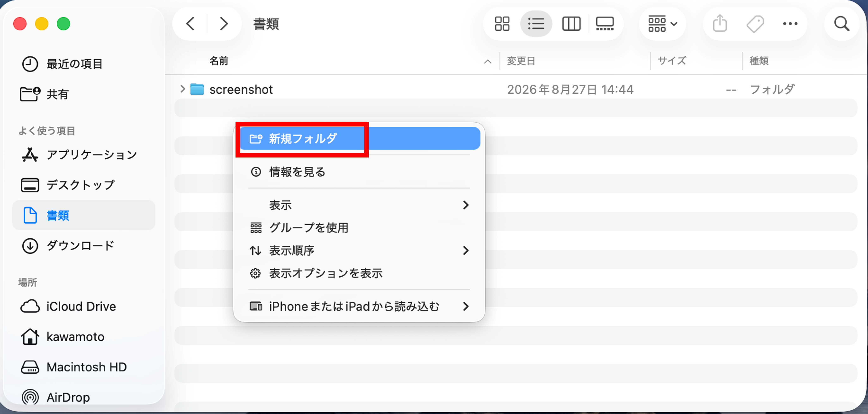Choose 情報を見る from context menu
The image size is (868, 414).
pos(359,172)
